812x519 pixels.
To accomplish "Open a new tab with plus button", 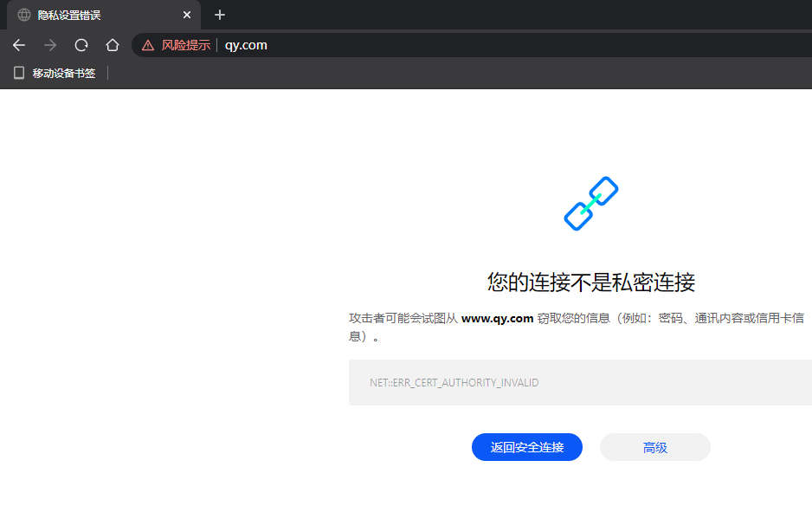I will pos(220,15).
